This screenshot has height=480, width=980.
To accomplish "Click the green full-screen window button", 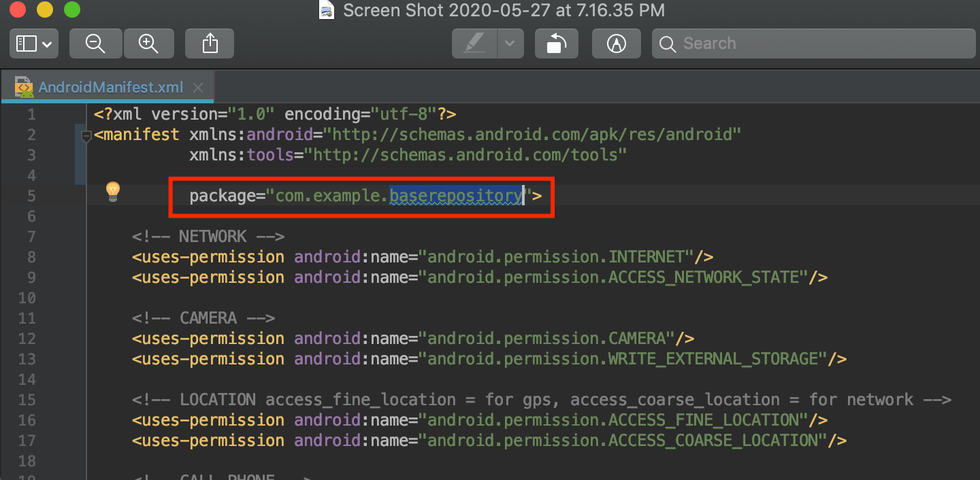I will pos(71,10).
